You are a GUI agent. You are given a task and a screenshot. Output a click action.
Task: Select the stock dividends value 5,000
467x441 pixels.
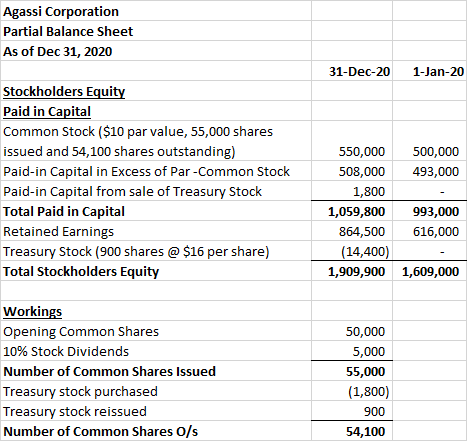pyautogui.click(x=369, y=352)
